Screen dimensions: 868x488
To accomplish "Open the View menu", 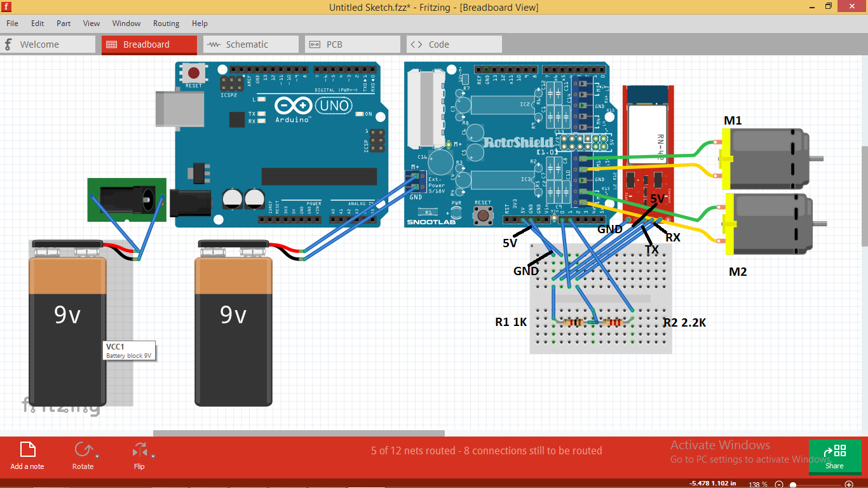I will point(91,24).
